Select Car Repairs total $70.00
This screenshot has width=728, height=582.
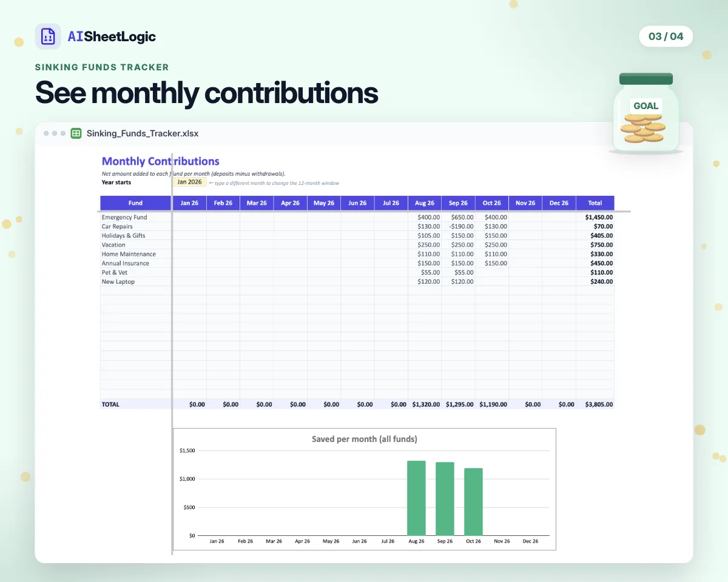595,226
